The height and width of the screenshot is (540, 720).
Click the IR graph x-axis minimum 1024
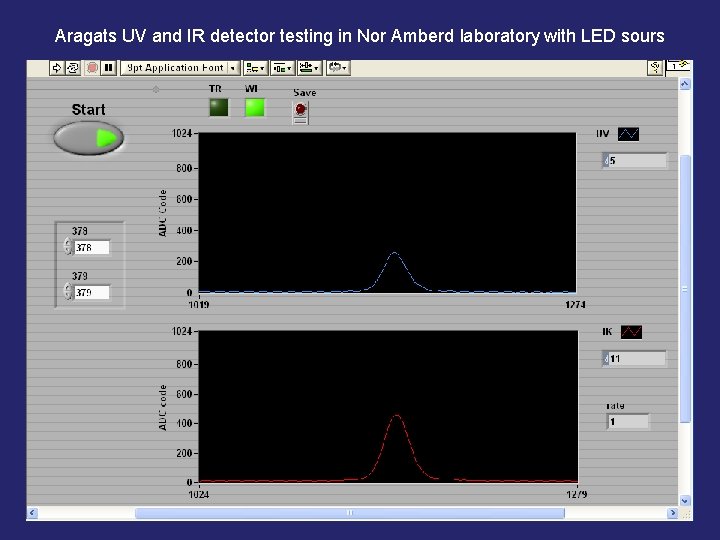point(199,495)
